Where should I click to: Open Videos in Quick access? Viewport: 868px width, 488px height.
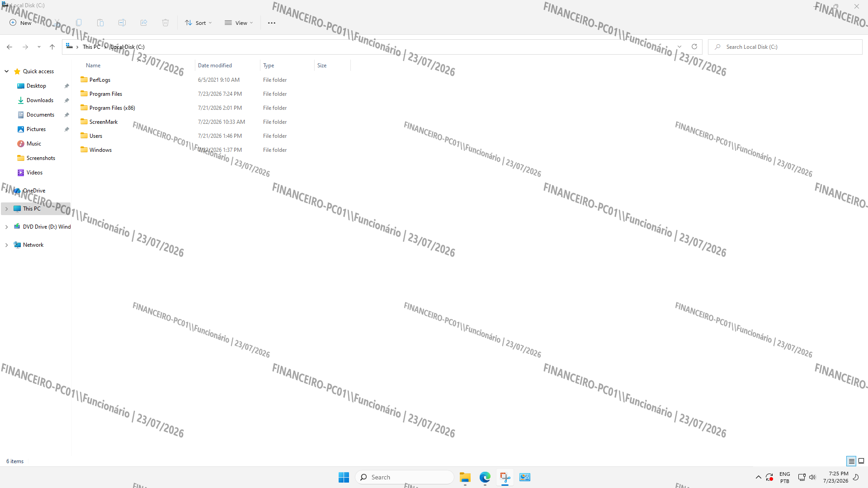coord(34,173)
